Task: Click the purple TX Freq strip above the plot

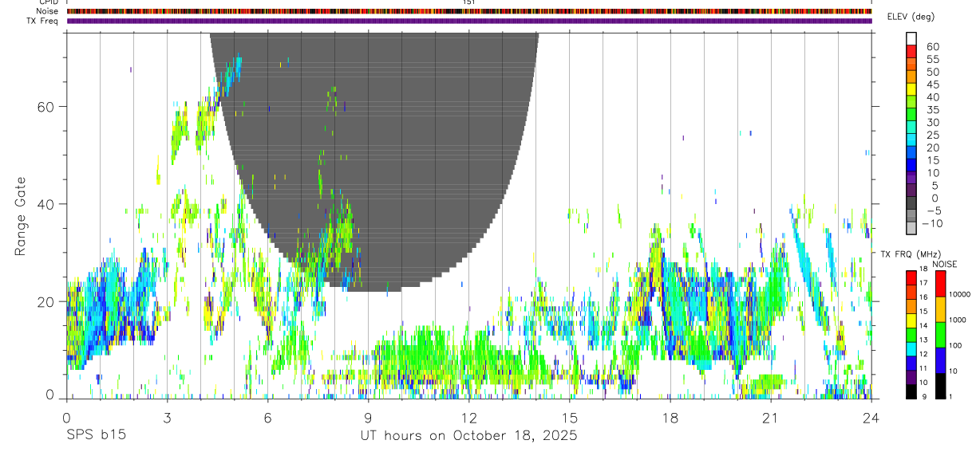Action: 469,21
